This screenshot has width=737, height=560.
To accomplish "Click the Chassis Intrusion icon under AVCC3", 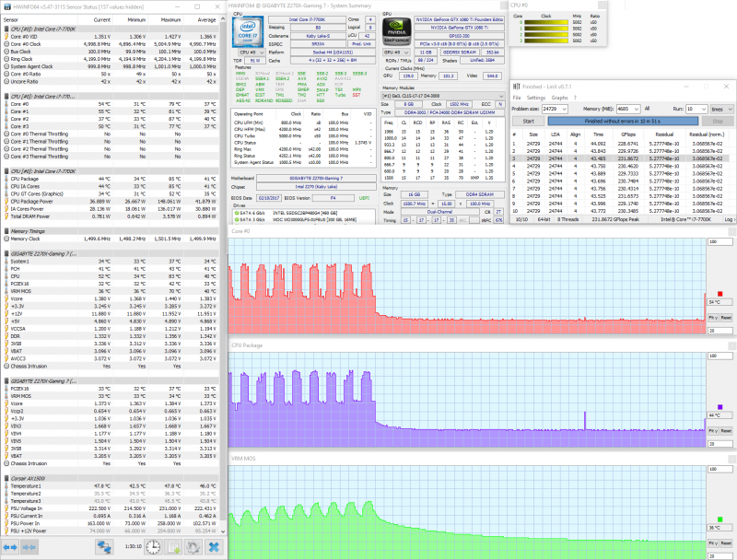I will 6,367.
